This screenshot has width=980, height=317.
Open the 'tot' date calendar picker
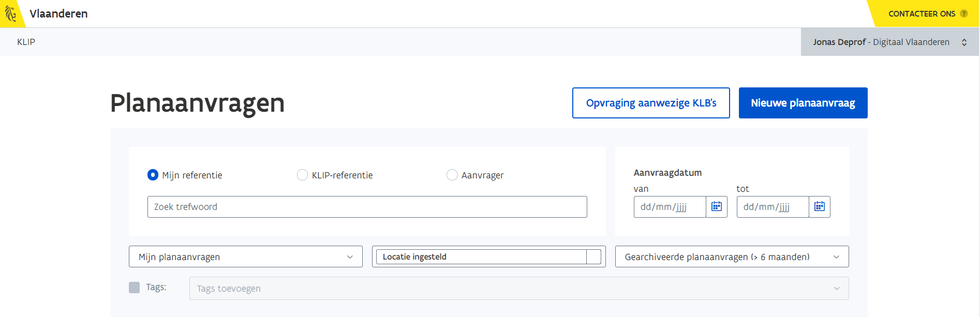pos(820,207)
